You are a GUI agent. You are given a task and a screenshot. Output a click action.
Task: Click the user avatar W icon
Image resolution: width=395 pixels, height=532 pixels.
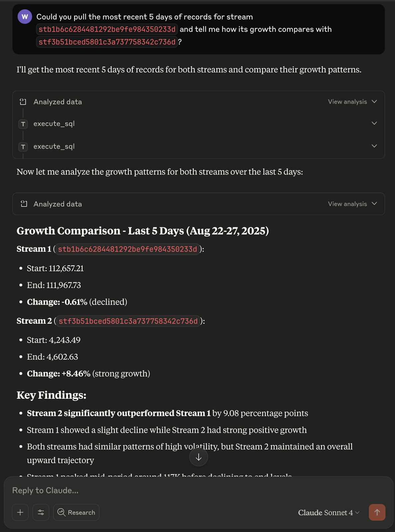(x=25, y=17)
